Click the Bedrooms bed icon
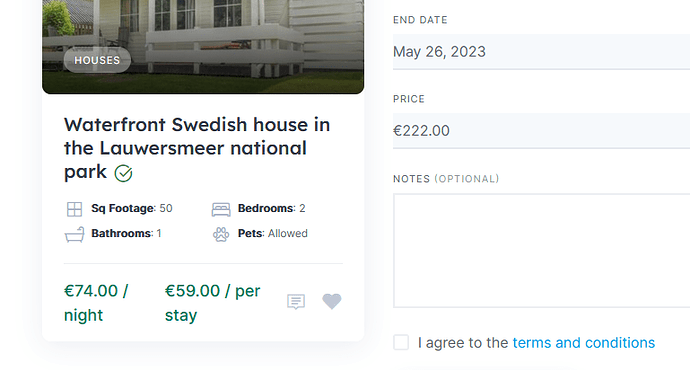The image size is (690, 370). click(221, 209)
